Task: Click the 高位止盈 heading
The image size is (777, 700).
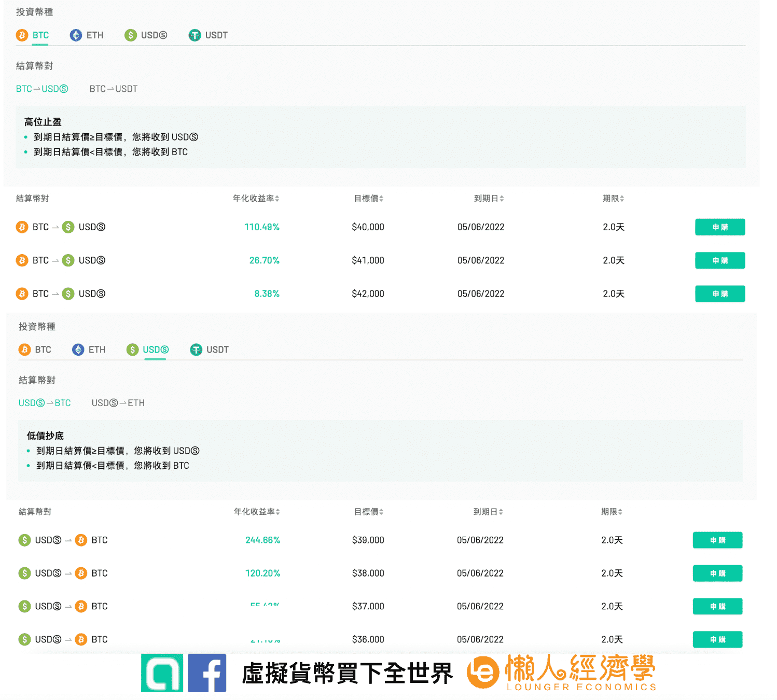Action: [x=43, y=122]
